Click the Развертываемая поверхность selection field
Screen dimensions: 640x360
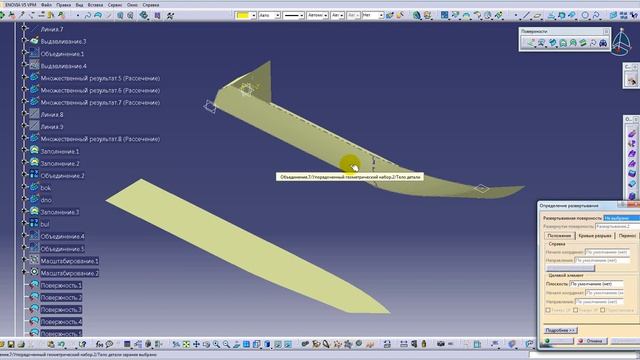[x=621, y=218]
